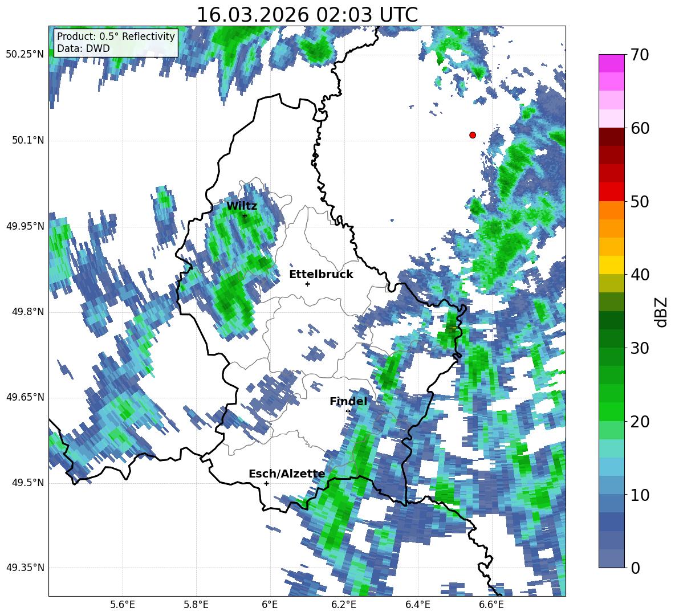Click the 49.65°N latitude label
Screen dimensions: 675x616
point(25,397)
